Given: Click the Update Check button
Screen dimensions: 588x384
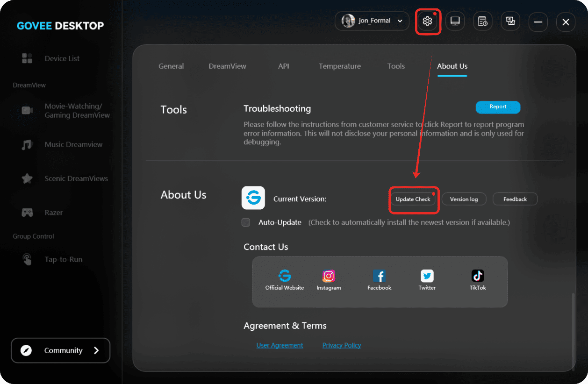Looking at the screenshot, I should pos(413,199).
